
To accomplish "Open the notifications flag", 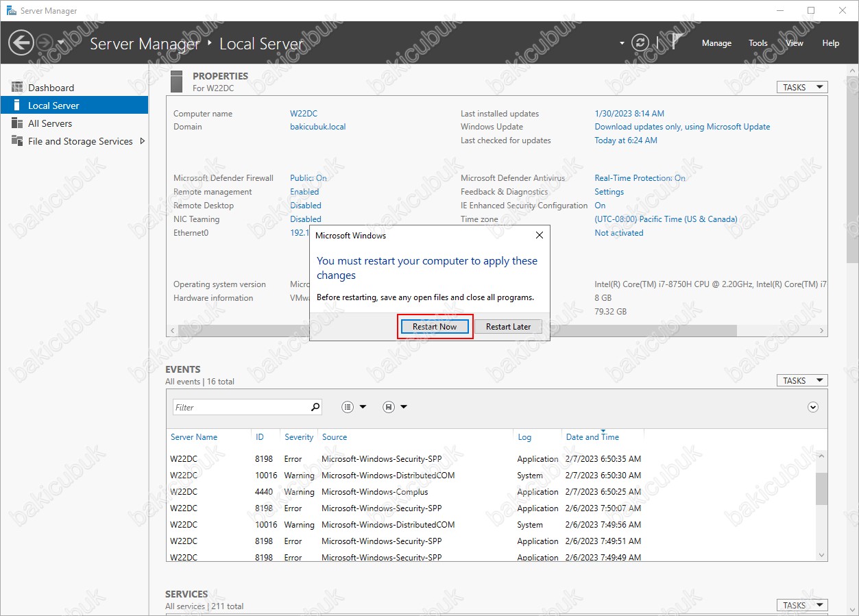I will point(676,42).
